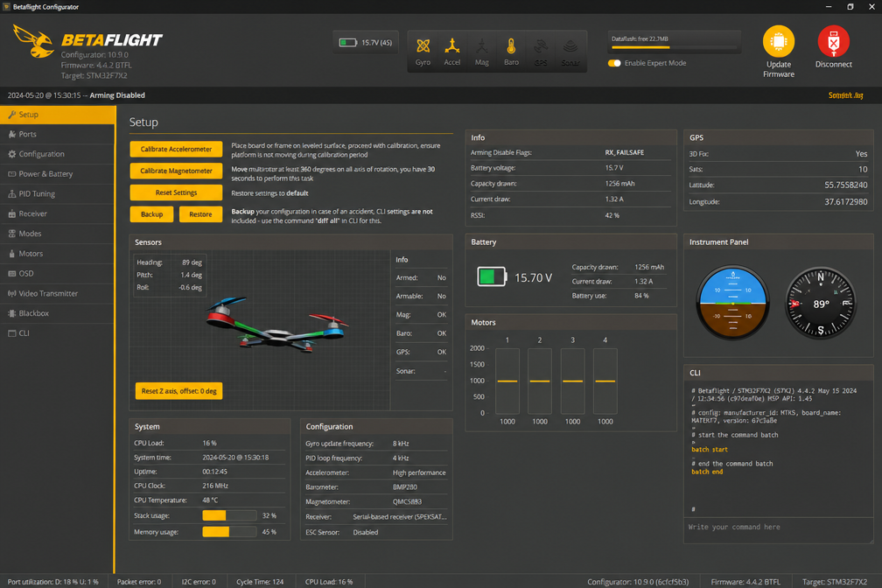
Task: Click the Betaflight bee logo
Action: [x=33, y=41]
